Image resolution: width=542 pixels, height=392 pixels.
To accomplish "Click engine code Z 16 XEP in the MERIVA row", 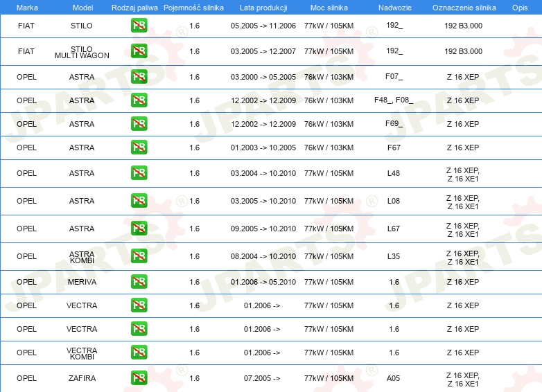I will (x=463, y=282).
